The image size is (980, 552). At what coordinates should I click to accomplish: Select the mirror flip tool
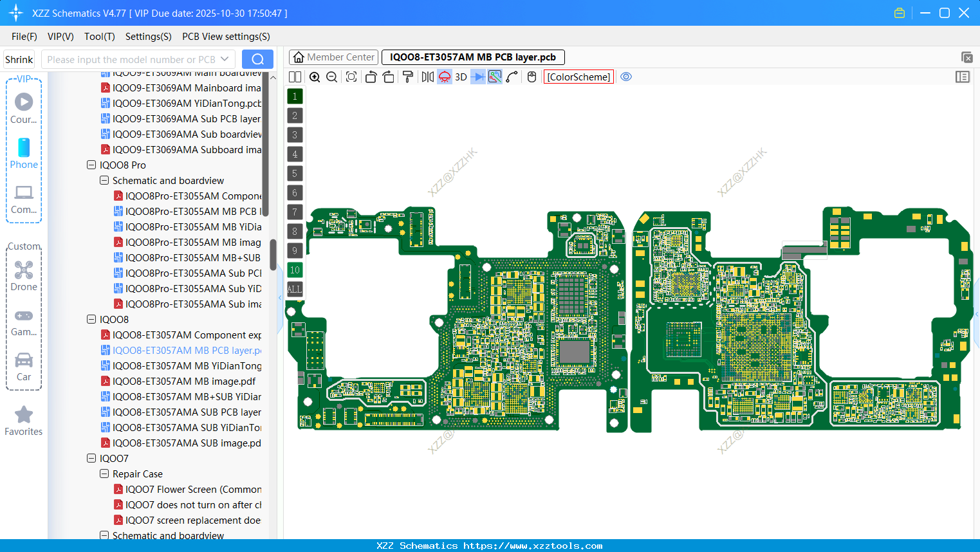coord(428,77)
